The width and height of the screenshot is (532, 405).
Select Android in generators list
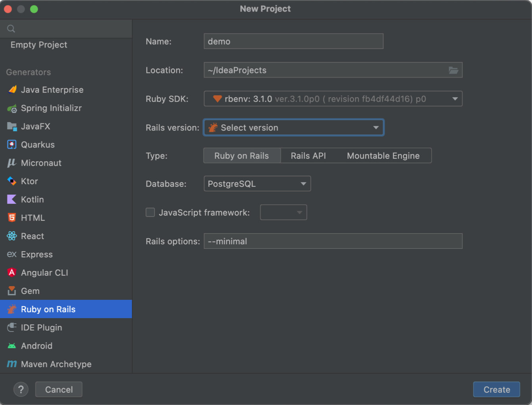coord(66,346)
